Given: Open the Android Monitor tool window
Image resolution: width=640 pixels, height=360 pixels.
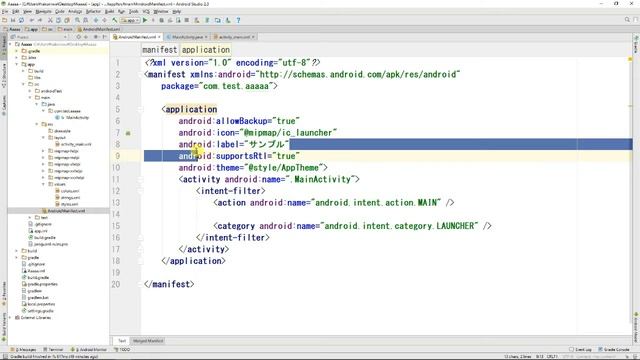Looking at the screenshot, I should coord(89,349).
